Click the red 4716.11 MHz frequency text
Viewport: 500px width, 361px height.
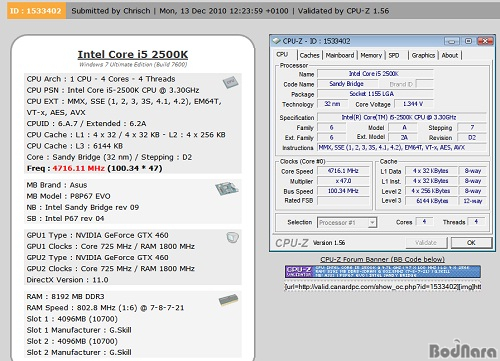pos(79,168)
